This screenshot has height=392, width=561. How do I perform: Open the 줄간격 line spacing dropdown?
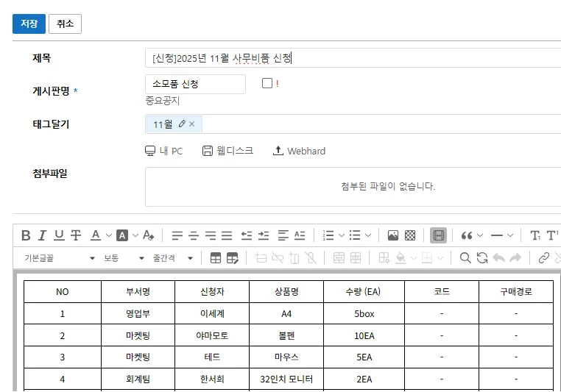click(172, 258)
